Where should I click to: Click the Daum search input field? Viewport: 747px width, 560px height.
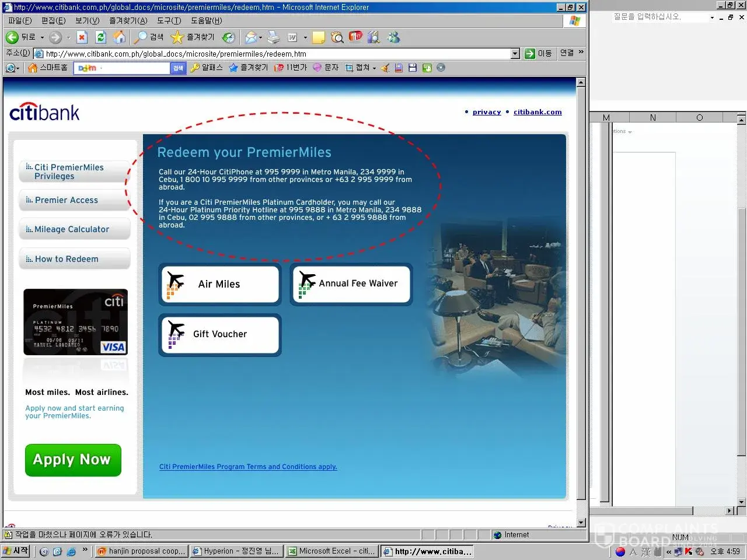(x=135, y=68)
